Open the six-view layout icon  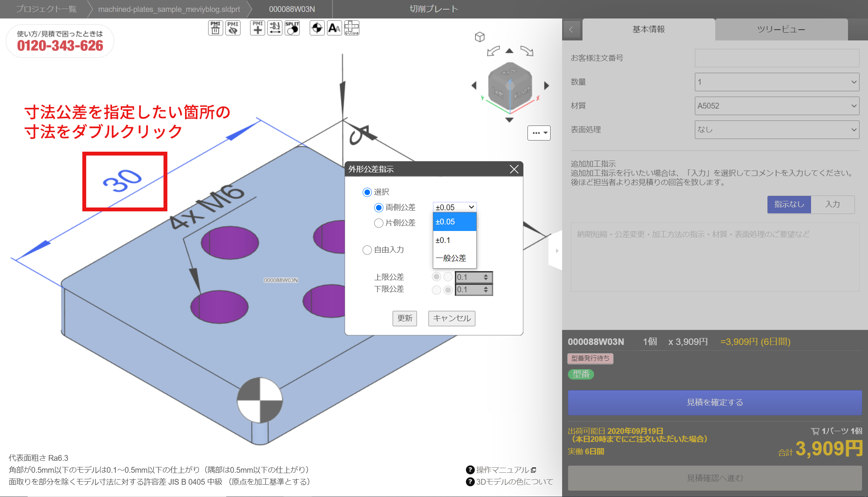point(352,28)
